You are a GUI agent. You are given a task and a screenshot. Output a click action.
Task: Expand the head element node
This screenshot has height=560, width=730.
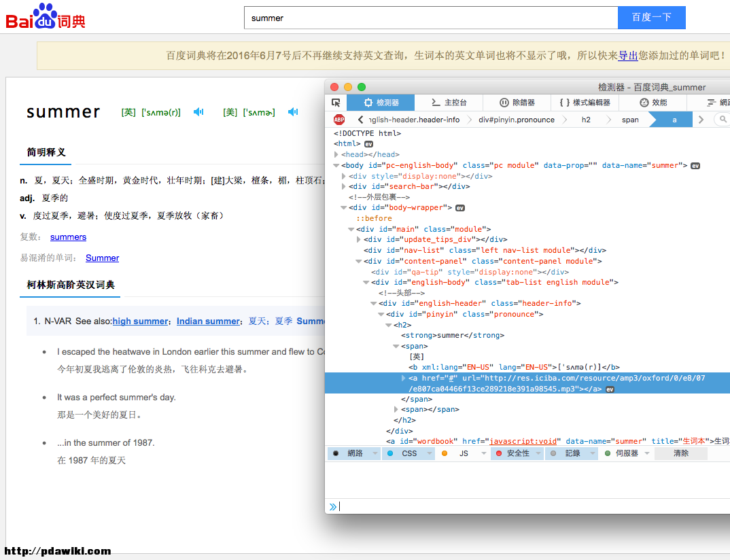[336, 154]
